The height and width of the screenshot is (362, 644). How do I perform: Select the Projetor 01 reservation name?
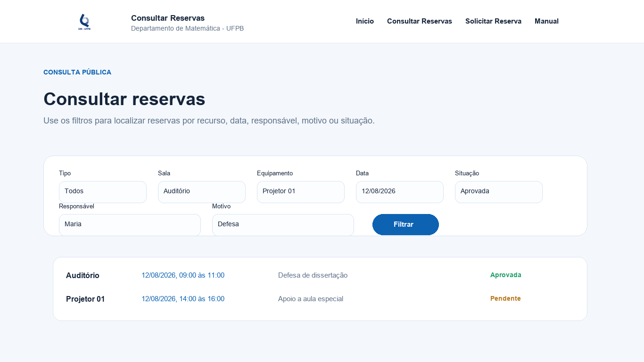[85, 299]
